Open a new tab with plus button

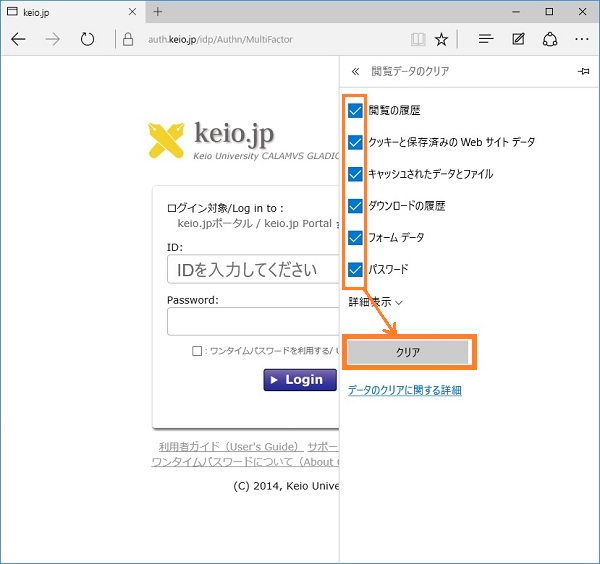(158, 12)
